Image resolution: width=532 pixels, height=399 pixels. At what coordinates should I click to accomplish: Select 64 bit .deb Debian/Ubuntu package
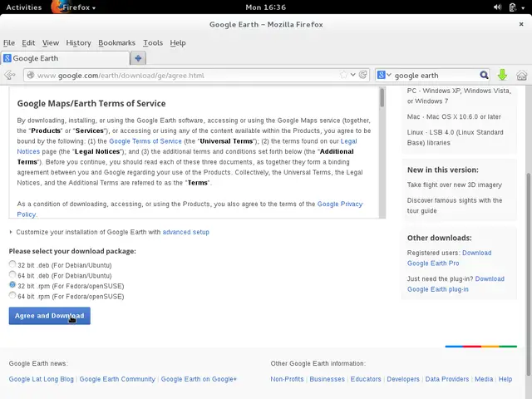12,274
